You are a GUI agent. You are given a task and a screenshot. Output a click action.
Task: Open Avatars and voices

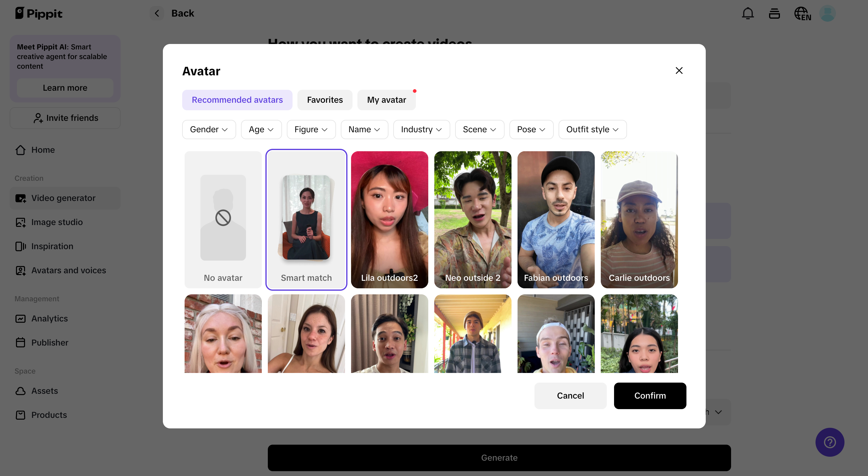tap(68, 270)
